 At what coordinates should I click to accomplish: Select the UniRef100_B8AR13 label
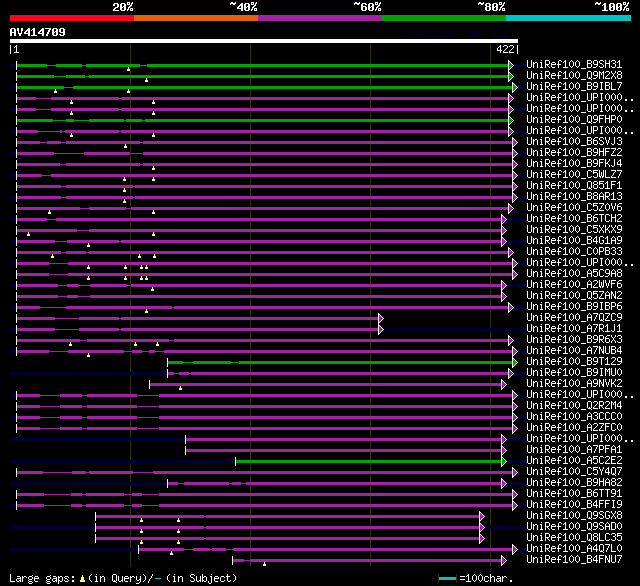(x=574, y=196)
